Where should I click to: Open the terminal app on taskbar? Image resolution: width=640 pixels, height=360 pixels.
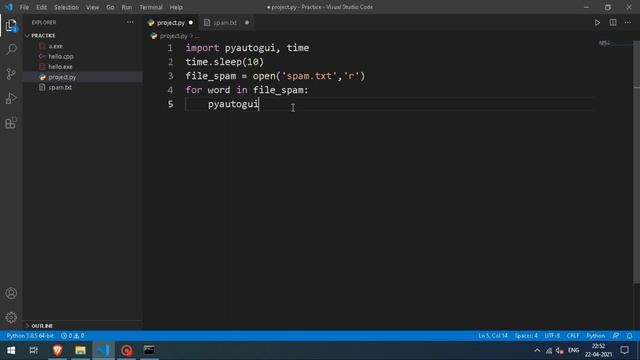pos(149,350)
